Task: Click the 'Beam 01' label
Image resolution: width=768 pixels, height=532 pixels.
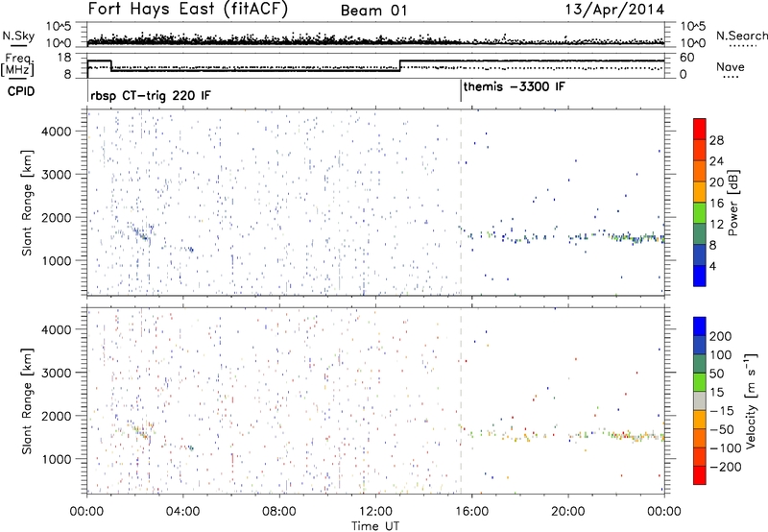Action: click(x=374, y=11)
